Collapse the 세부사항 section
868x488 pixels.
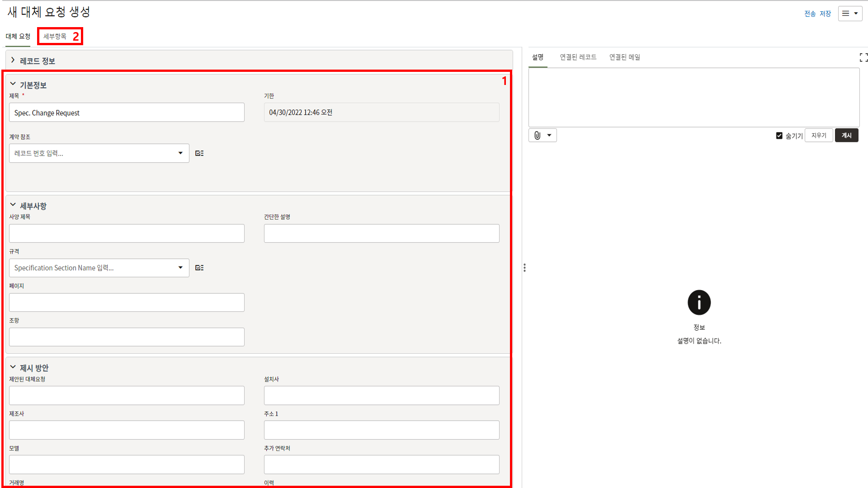coord(13,205)
